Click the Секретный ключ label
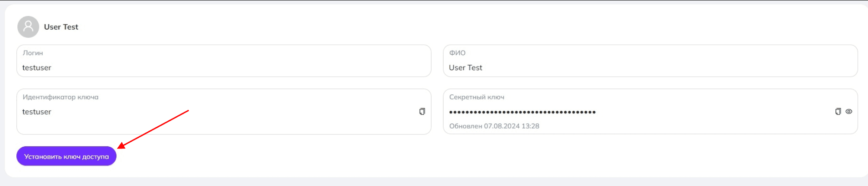The height and width of the screenshot is (186, 868). (x=477, y=97)
